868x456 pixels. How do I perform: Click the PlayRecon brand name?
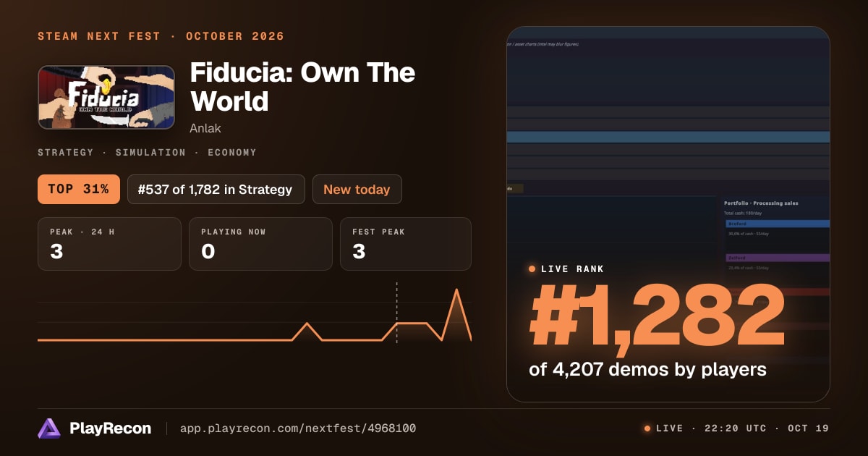pos(110,428)
